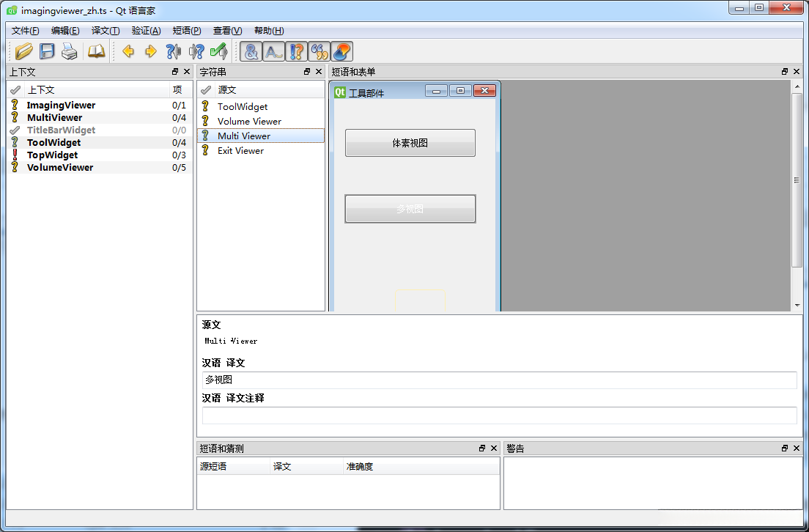Click the 准确度 column header
809x532 pixels.
point(421,467)
